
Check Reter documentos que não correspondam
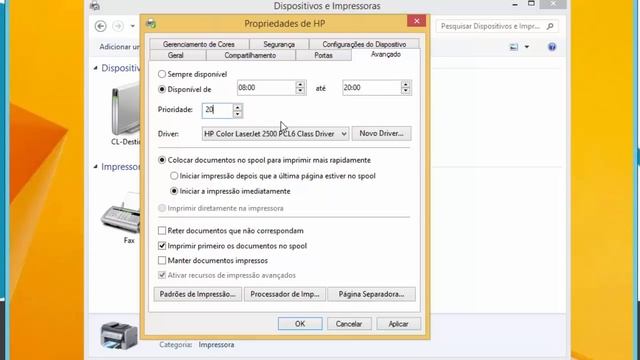(x=162, y=231)
